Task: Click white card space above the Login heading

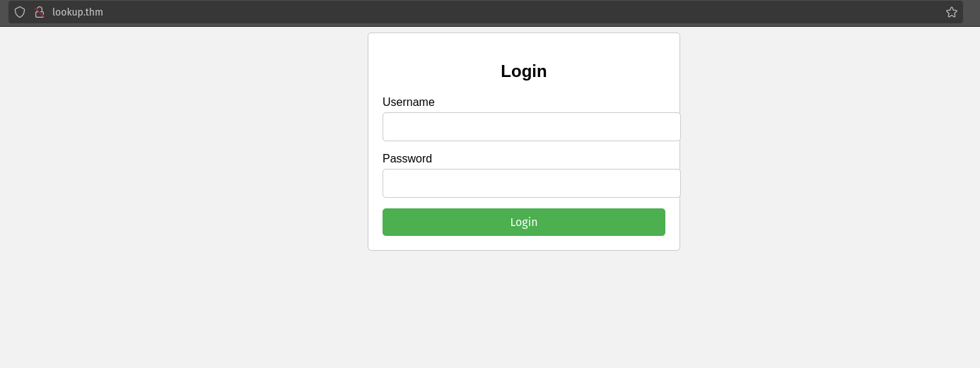Action: coord(523,44)
